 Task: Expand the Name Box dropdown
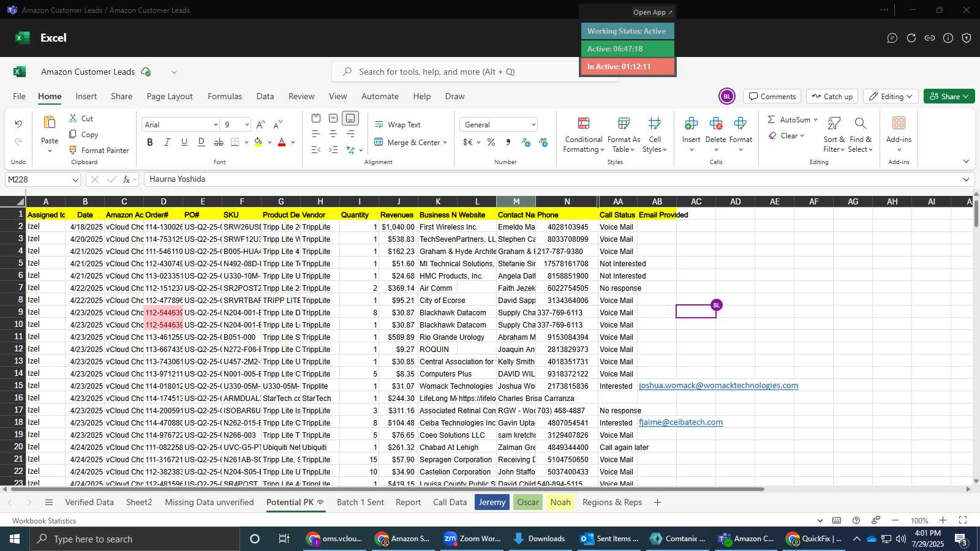pos(75,179)
